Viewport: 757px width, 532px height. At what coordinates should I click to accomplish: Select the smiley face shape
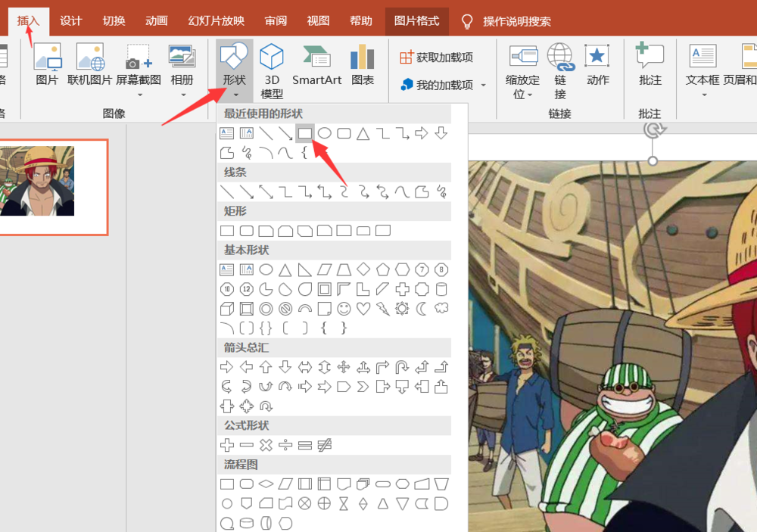(344, 309)
